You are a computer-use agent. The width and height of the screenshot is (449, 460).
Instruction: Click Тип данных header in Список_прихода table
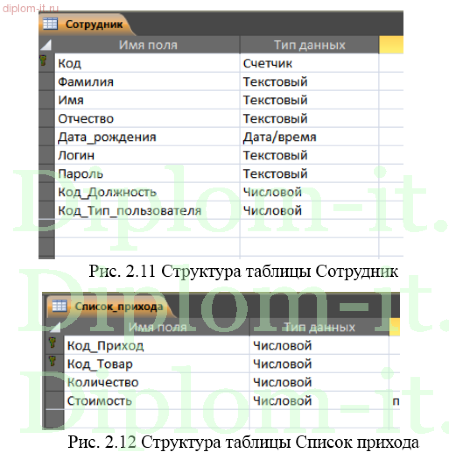pyautogui.click(x=319, y=327)
